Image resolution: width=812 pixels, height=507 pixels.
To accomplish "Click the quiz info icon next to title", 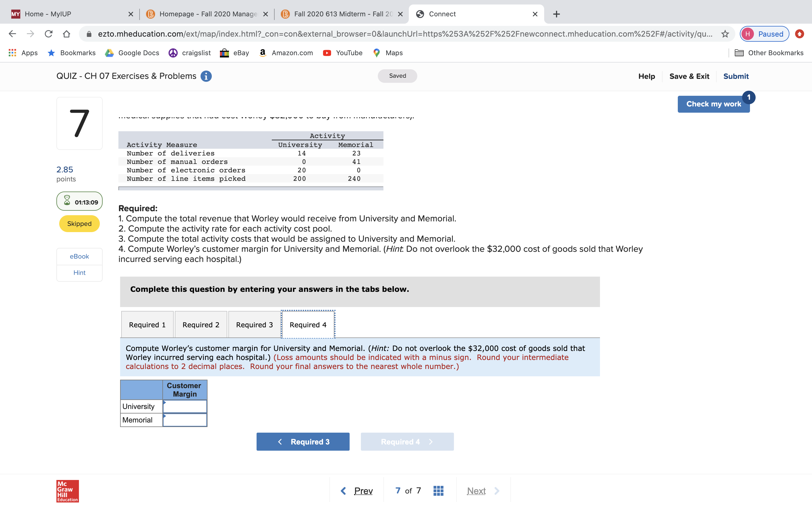I will coord(206,76).
